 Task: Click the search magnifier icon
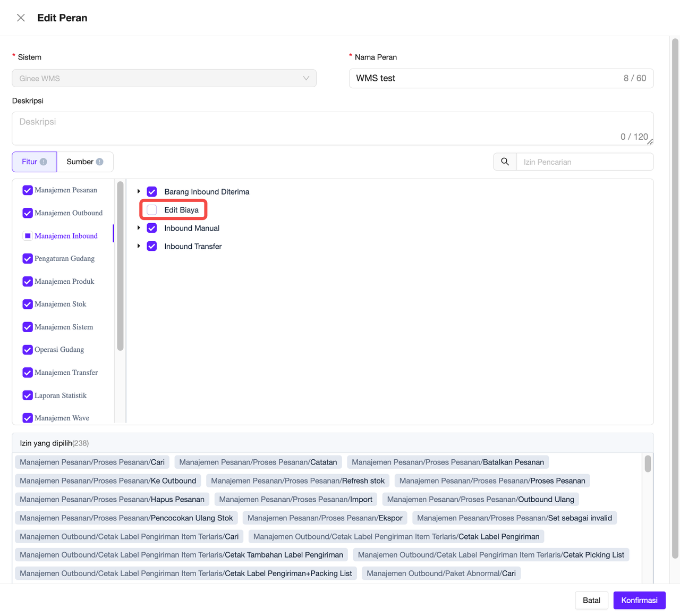[x=505, y=162]
